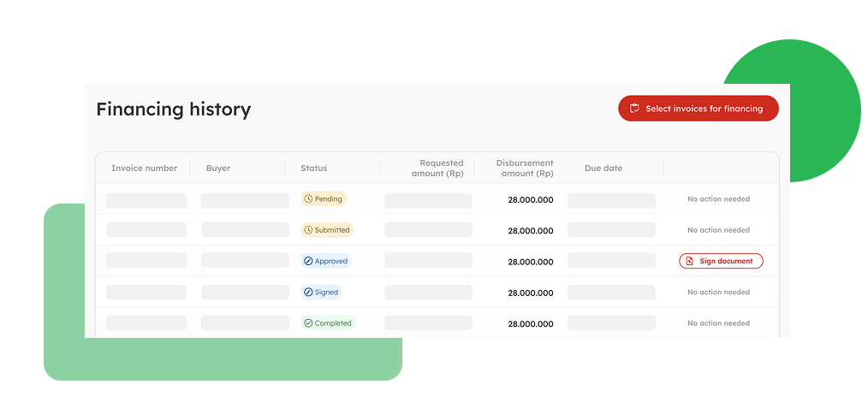Click the clock icon in Pending status

point(308,199)
